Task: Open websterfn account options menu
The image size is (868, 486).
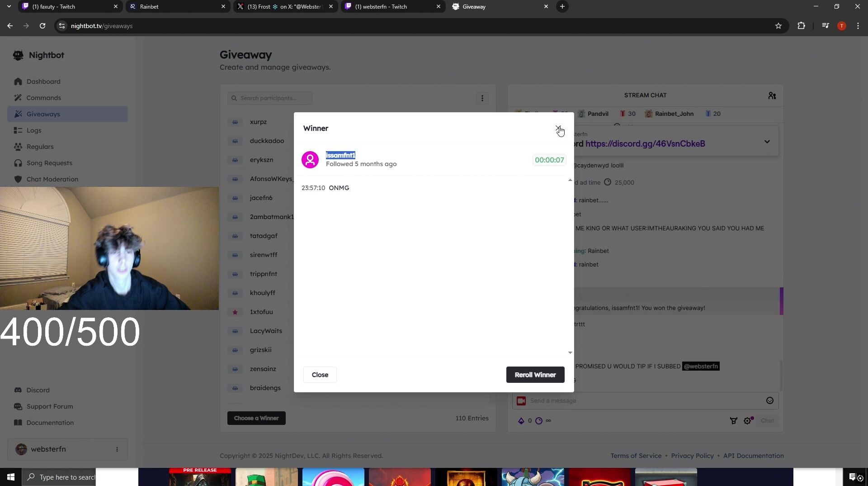Action: coord(117,449)
